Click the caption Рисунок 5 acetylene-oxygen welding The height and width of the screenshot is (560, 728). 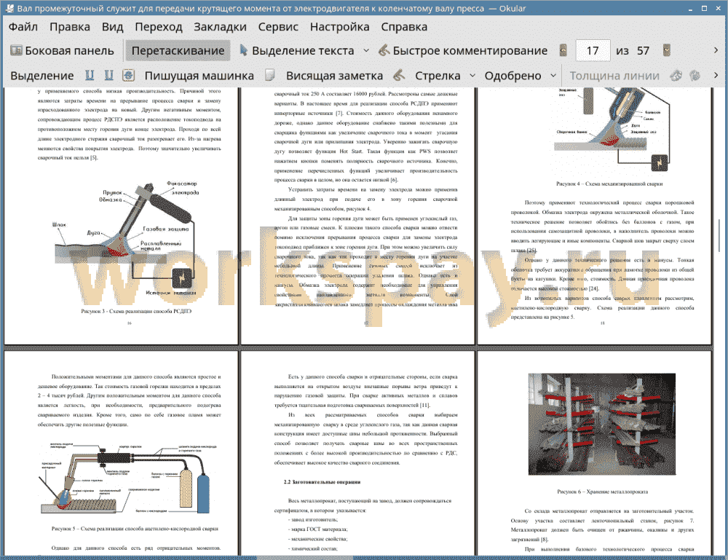(135, 529)
